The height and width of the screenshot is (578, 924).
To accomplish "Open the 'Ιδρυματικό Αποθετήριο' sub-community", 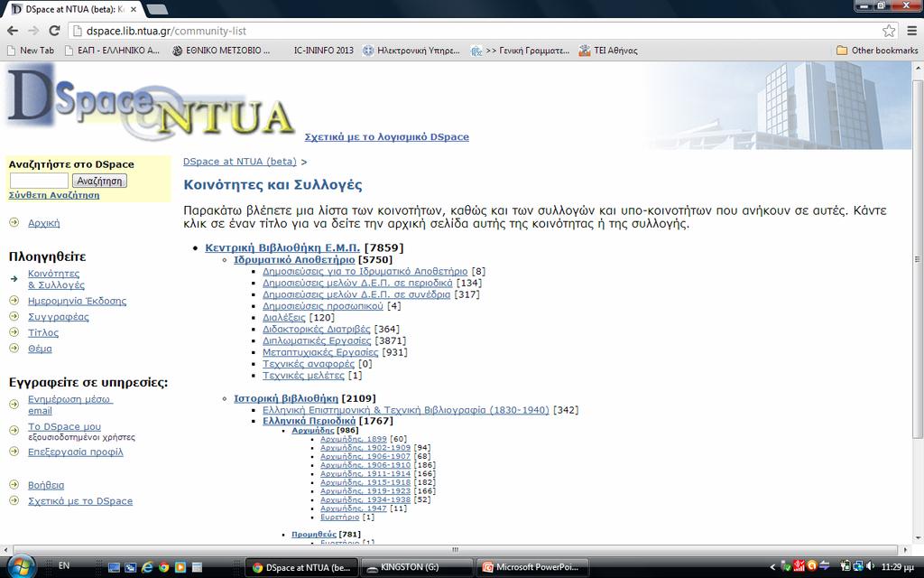I will coord(294,259).
